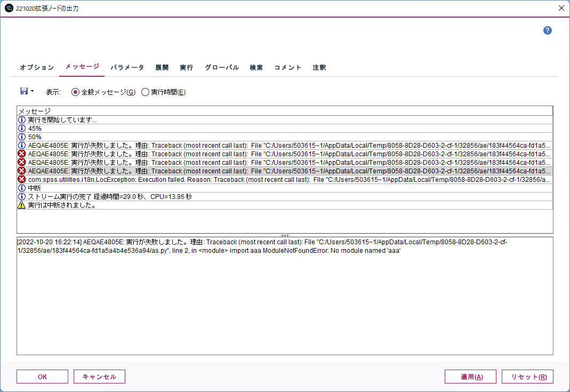Click the OK button
This screenshot has height=392, width=570.
click(42, 377)
